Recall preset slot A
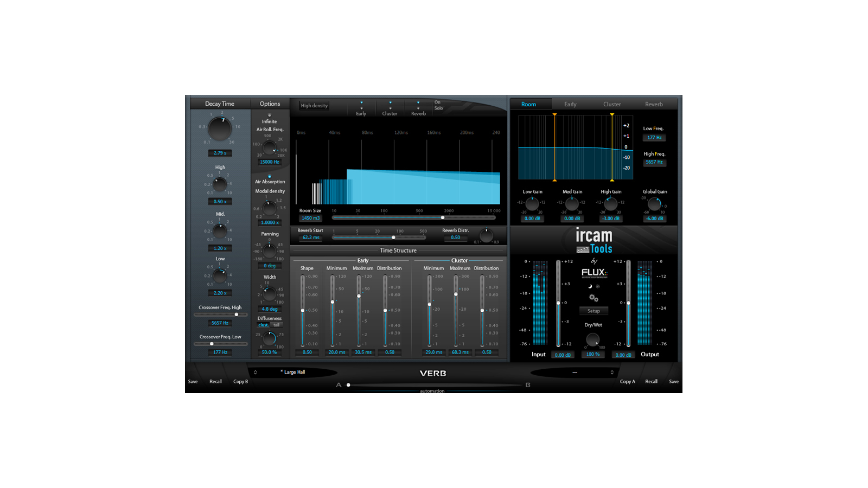868x488 pixels. tap(215, 382)
